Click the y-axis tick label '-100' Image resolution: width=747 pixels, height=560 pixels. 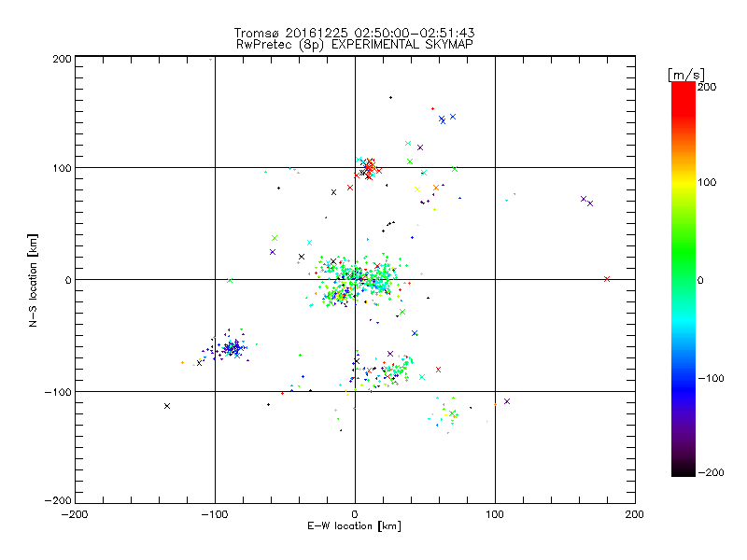(x=58, y=392)
